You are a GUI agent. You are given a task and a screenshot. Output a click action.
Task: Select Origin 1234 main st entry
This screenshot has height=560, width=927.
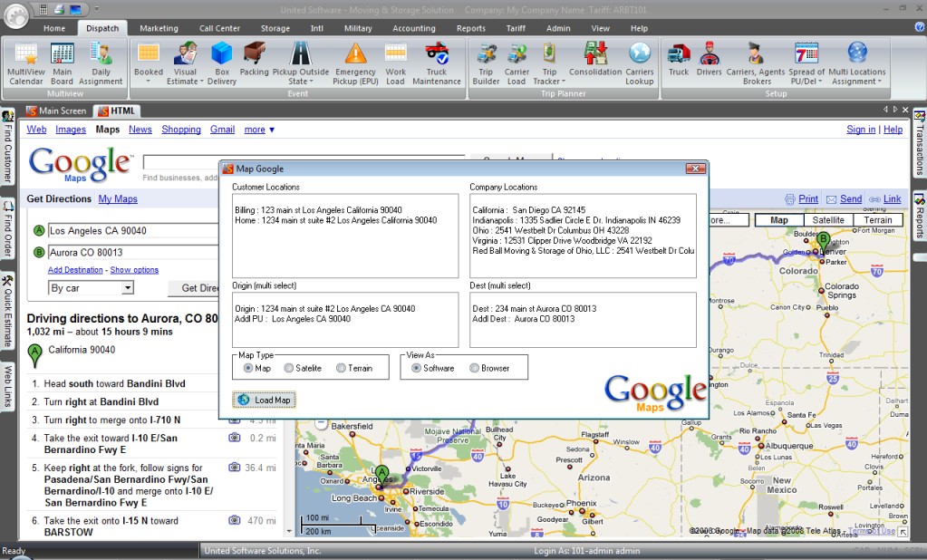324,309
